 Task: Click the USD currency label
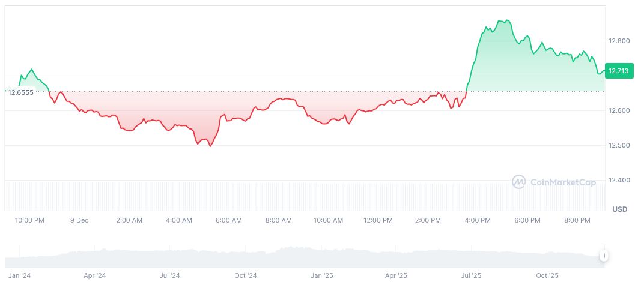tap(619, 209)
